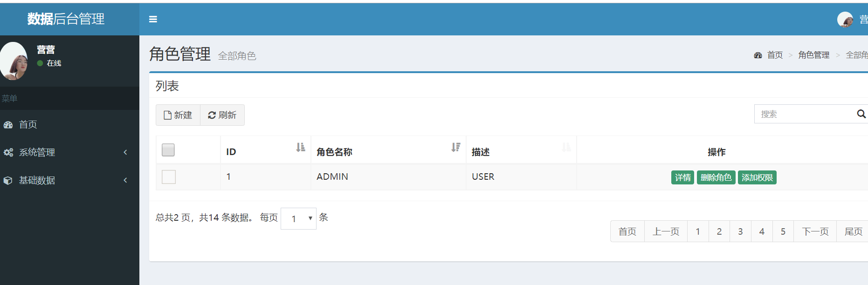
Task: Sort by 角色名称 column sort icon
Action: pos(456,148)
